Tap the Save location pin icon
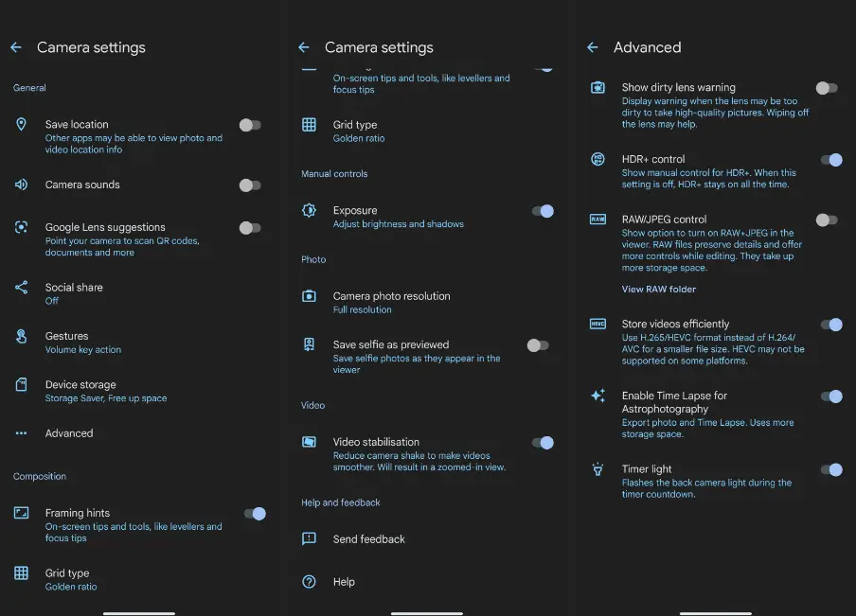 pos(21,124)
